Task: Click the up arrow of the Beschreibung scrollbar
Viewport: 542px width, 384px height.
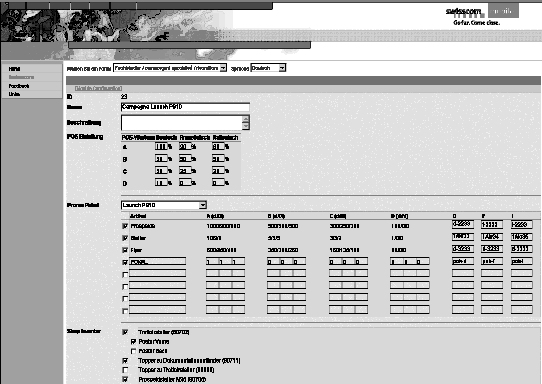Action: (245, 119)
